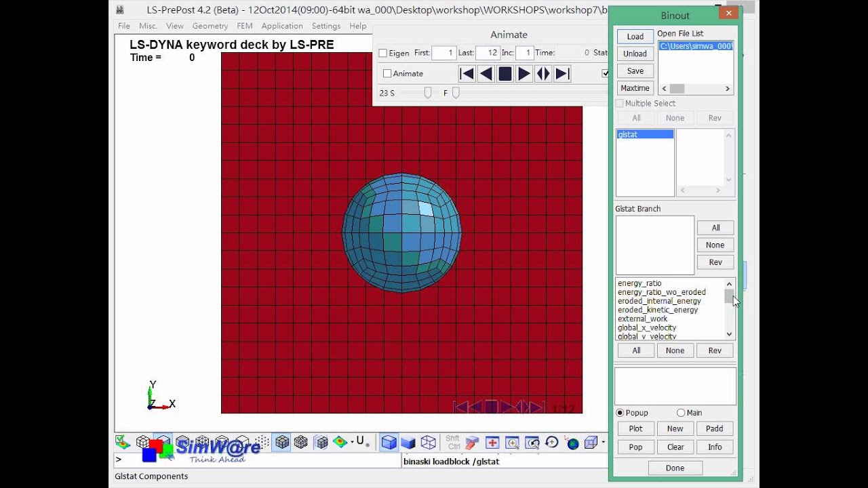The width and height of the screenshot is (868, 488).
Task: Click the Done button
Action: 675,468
